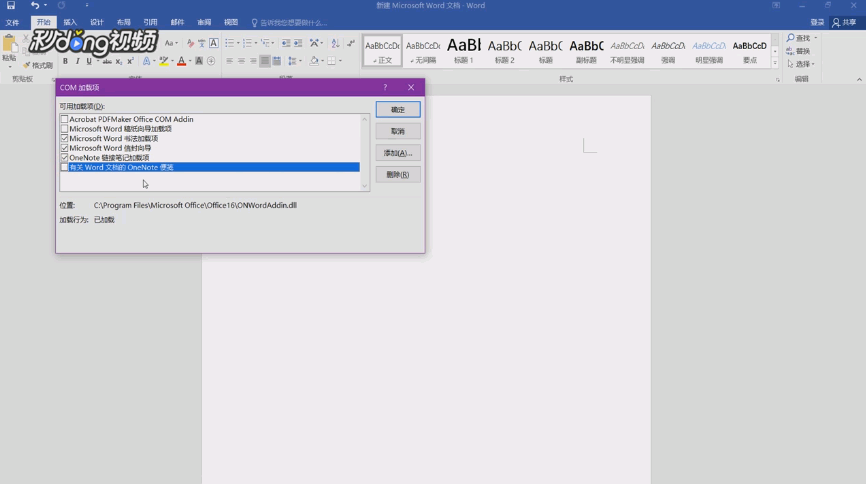Click the dialog help question mark

tap(385, 87)
